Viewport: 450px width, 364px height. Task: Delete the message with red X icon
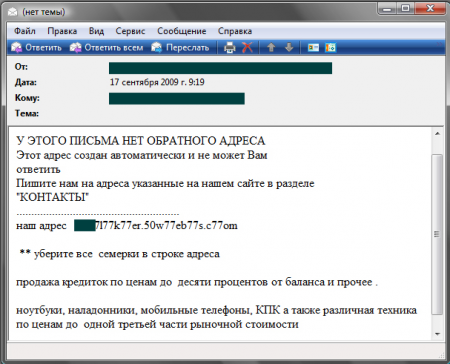[247, 48]
